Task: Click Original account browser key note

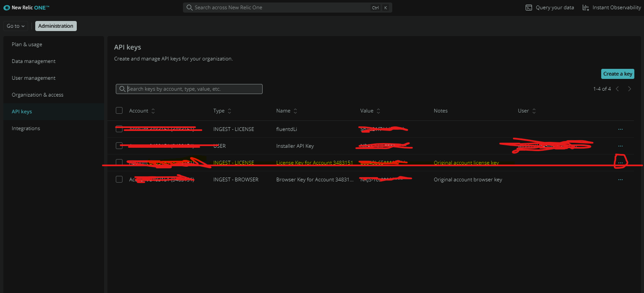Action: coord(468,180)
